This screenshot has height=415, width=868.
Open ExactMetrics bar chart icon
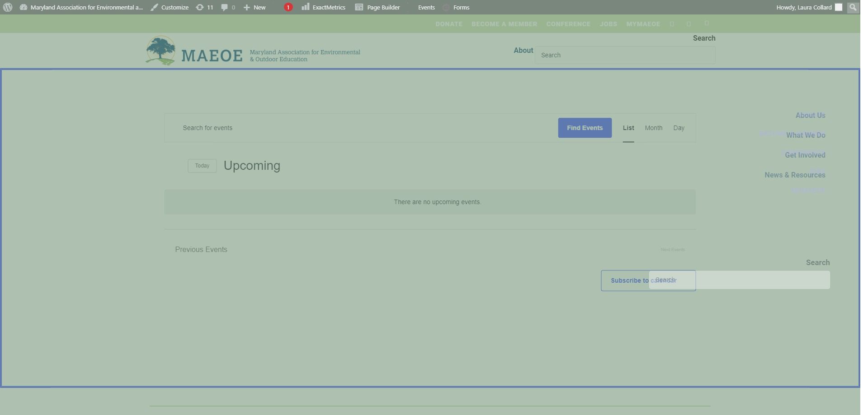coord(306,7)
